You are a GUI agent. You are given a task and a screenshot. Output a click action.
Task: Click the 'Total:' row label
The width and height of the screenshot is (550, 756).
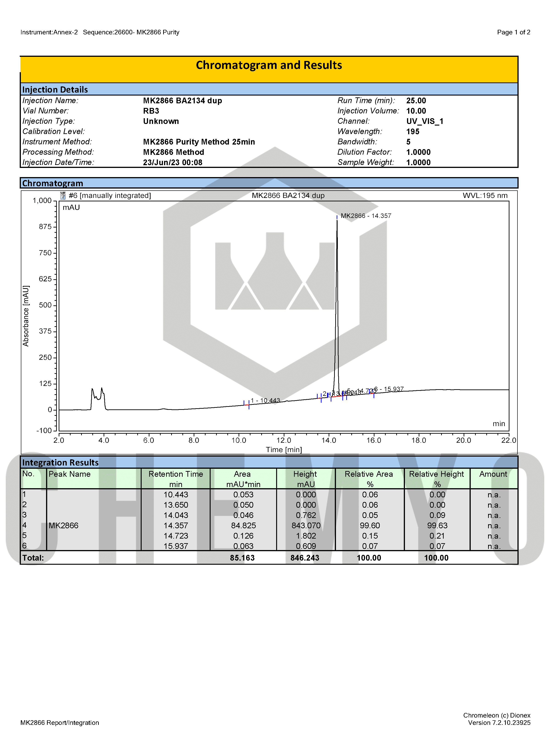click(x=33, y=558)
